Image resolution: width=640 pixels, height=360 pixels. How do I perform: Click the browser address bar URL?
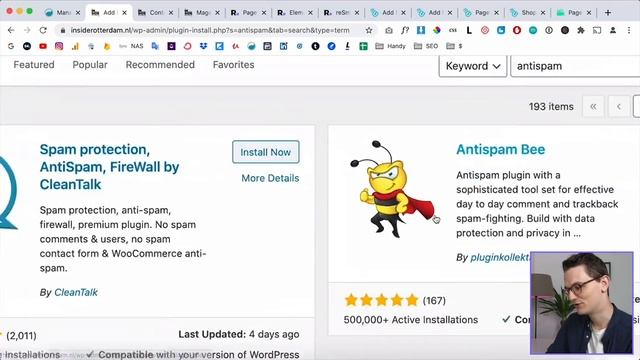210,30
